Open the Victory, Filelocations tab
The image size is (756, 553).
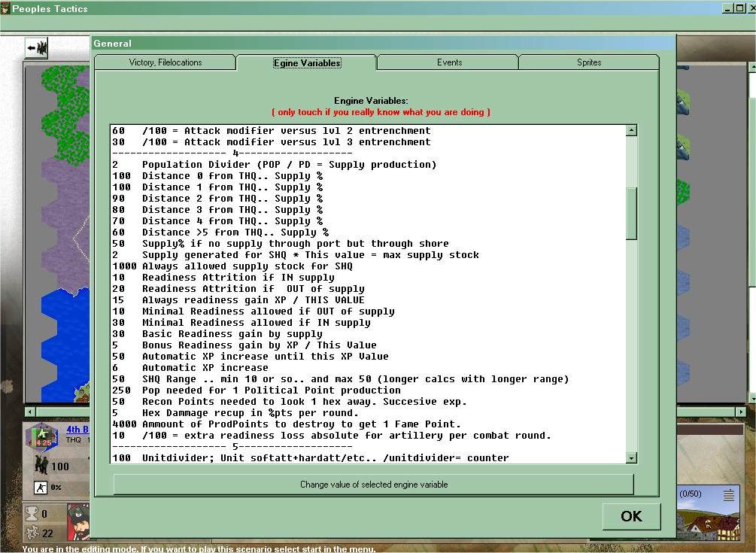pyautogui.click(x=165, y=62)
